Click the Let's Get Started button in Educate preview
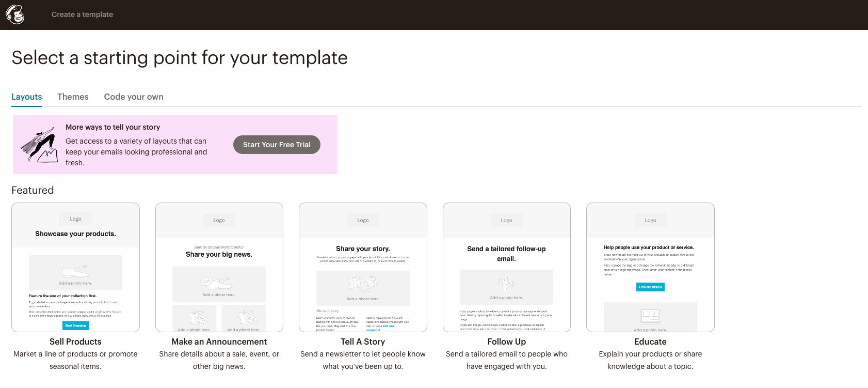 650,287
